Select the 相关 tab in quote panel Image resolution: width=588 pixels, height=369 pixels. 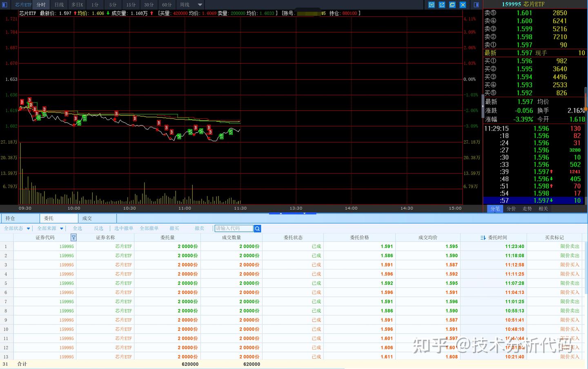coord(543,209)
